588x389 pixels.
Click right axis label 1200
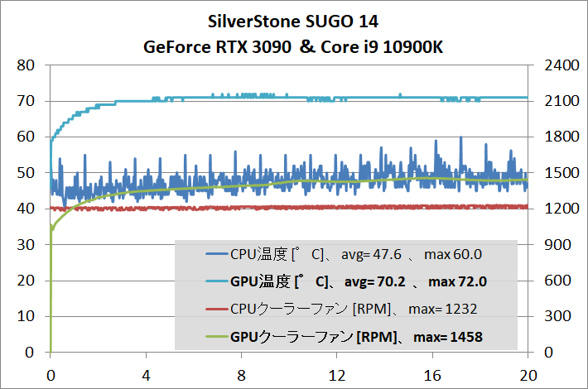pyautogui.click(x=561, y=209)
